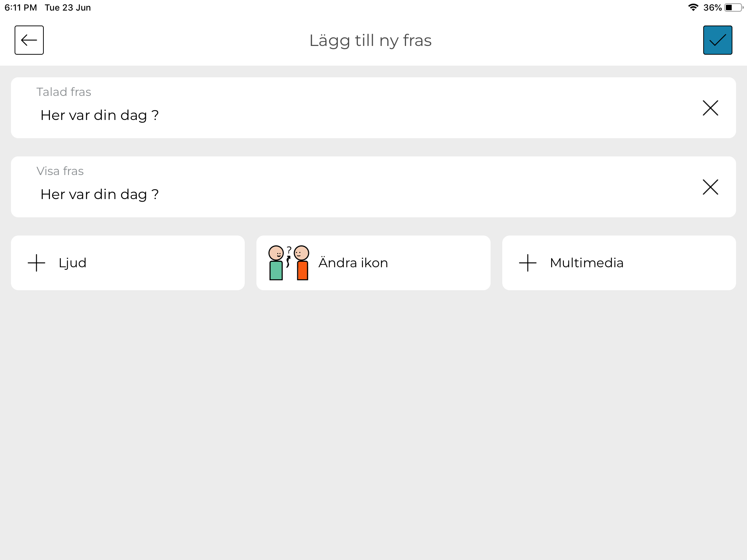Confirm with the blue checkmark button
Image resolution: width=747 pixels, height=560 pixels.
click(x=717, y=40)
